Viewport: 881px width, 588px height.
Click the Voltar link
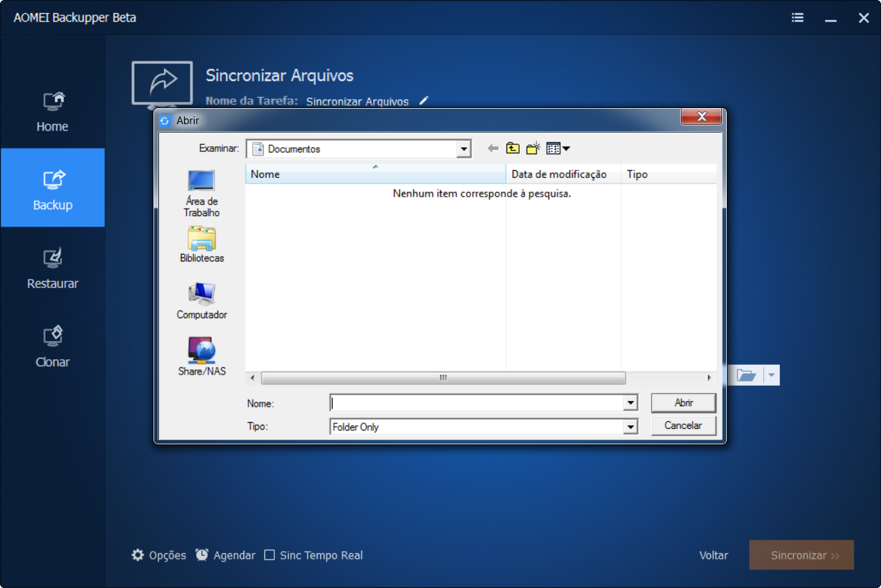(x=714, y=555)
